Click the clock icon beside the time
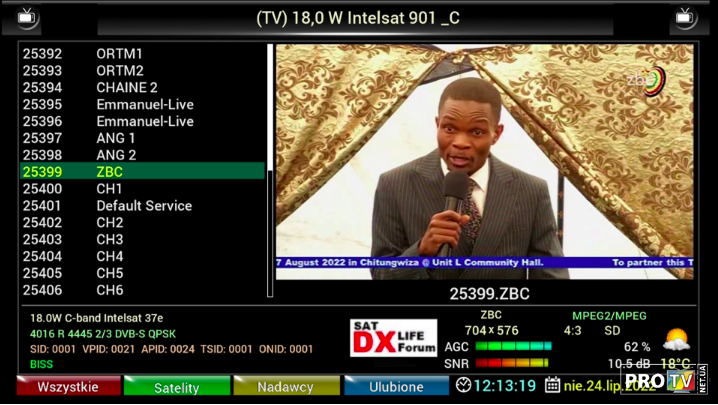Image resolution: width=718 pixels, height=405 pixels. tap(463, 385)
